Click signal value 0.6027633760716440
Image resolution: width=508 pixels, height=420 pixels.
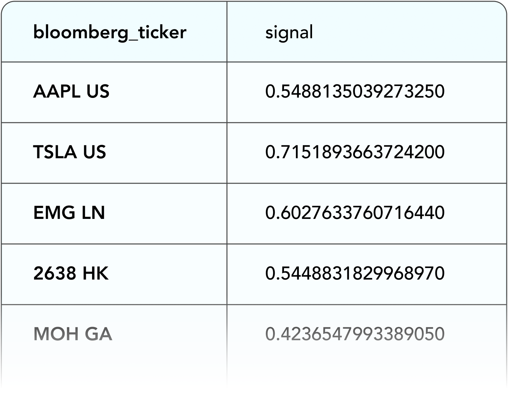pyautogui.click(x=355, y=213)
